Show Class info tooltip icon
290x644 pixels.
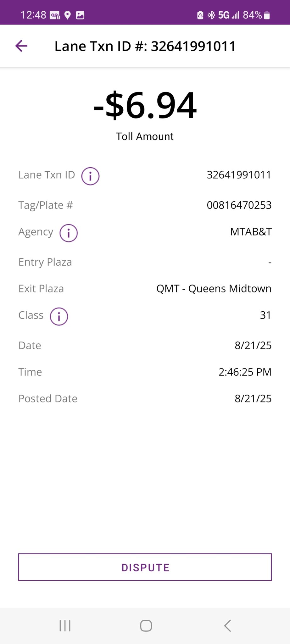pyautogui.click(x=59, y=316)
